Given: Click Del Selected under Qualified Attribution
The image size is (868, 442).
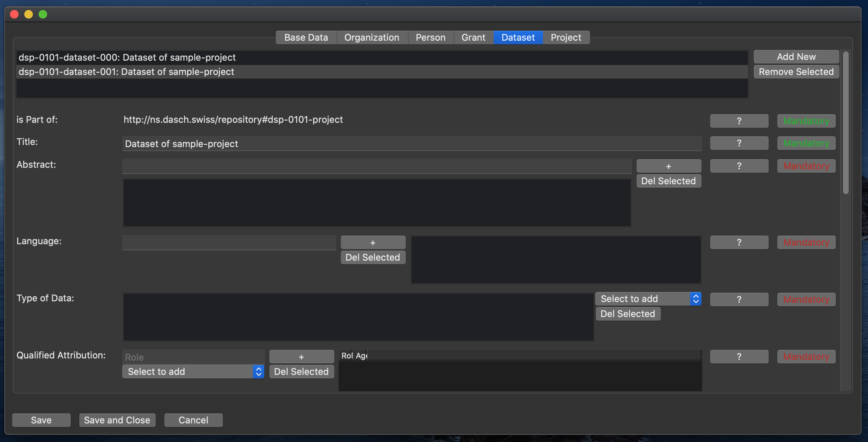Looking at the screenshot, I should (301, 372).
